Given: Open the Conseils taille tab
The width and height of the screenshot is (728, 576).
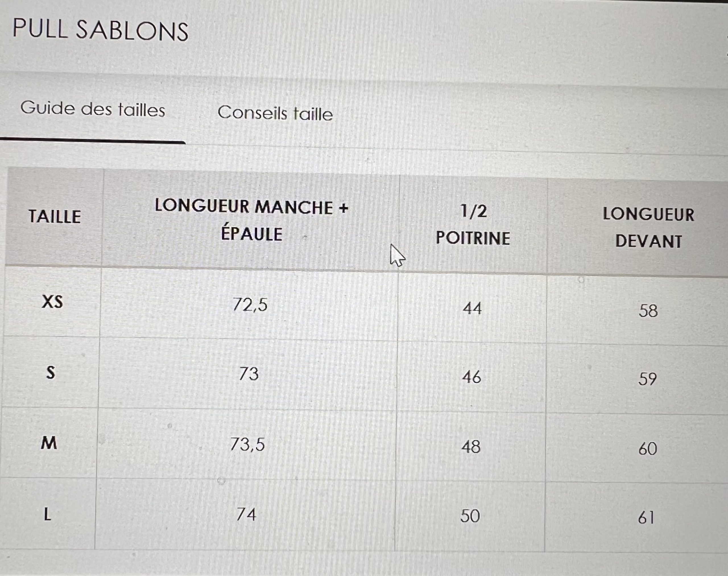Looking at the screenshot, I should pyautogui.click(x=275, y=113).
